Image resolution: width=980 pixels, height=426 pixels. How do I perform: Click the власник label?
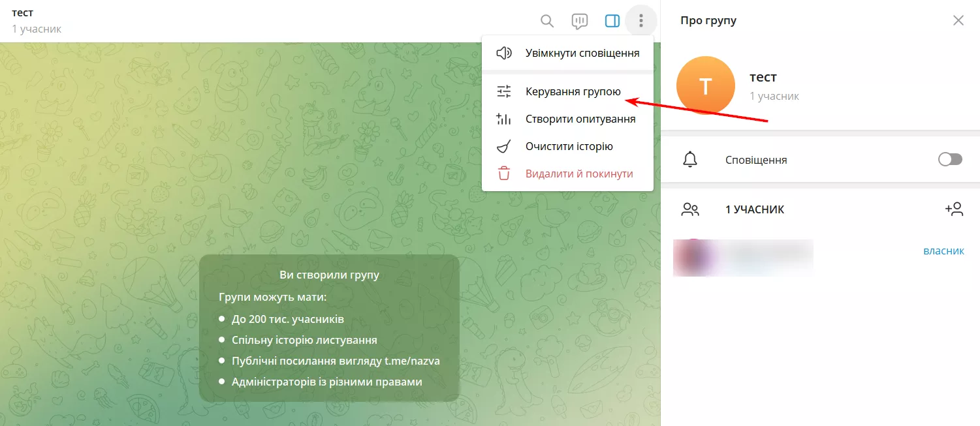[943, 251]
